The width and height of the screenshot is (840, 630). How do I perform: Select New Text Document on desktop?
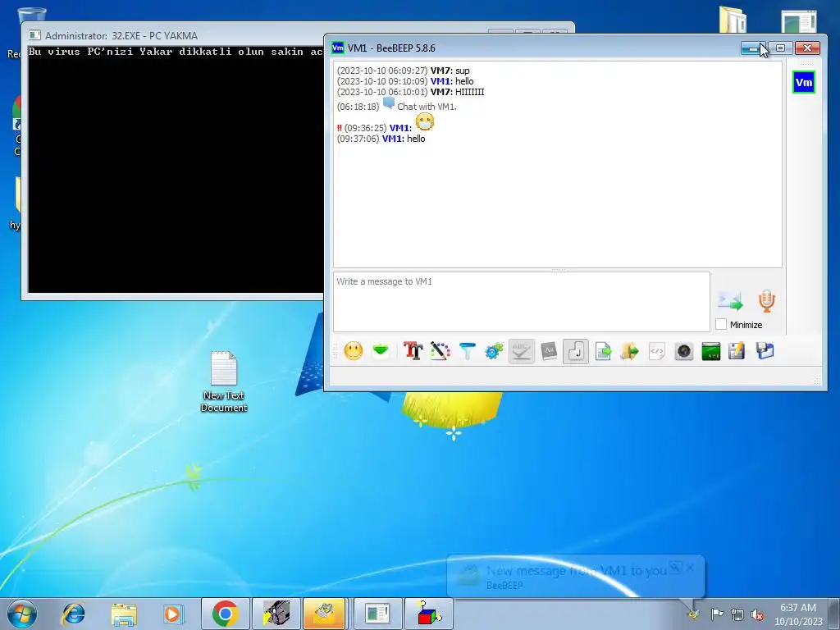tap(224, 381)
